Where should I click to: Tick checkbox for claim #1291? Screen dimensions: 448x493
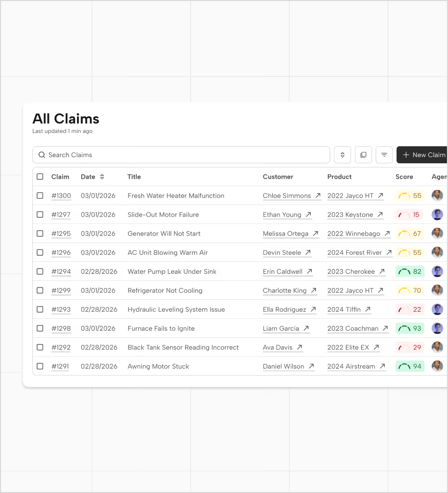(40, 366)
